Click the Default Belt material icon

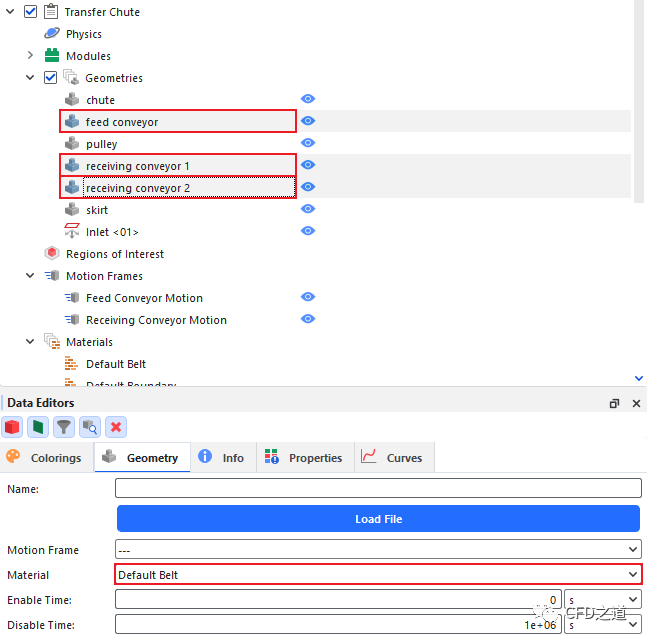tap(71, 363)
